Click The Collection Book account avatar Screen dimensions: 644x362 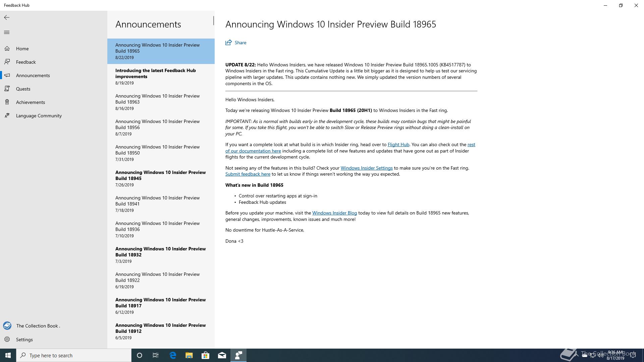(x=7, y=326)
